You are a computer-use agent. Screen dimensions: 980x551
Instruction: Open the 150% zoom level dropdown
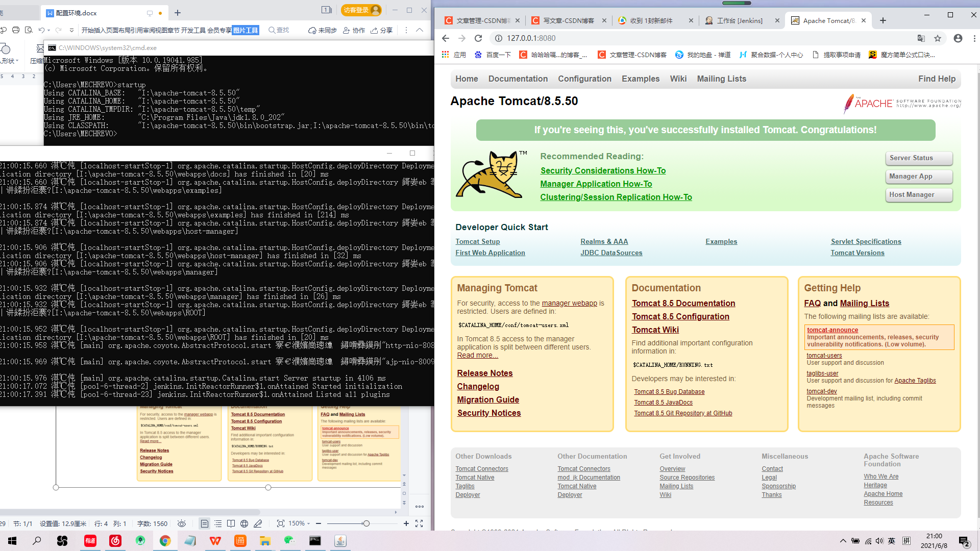tap(299, 523)
